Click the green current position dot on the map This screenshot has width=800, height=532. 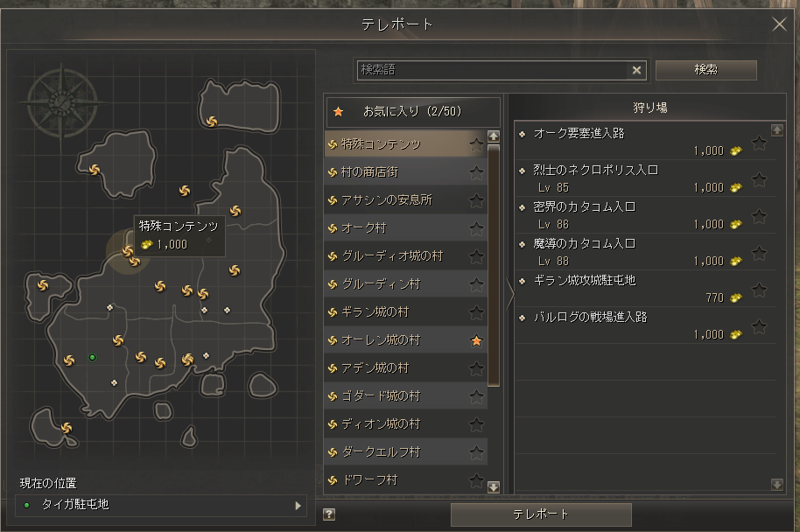point(93,358)
